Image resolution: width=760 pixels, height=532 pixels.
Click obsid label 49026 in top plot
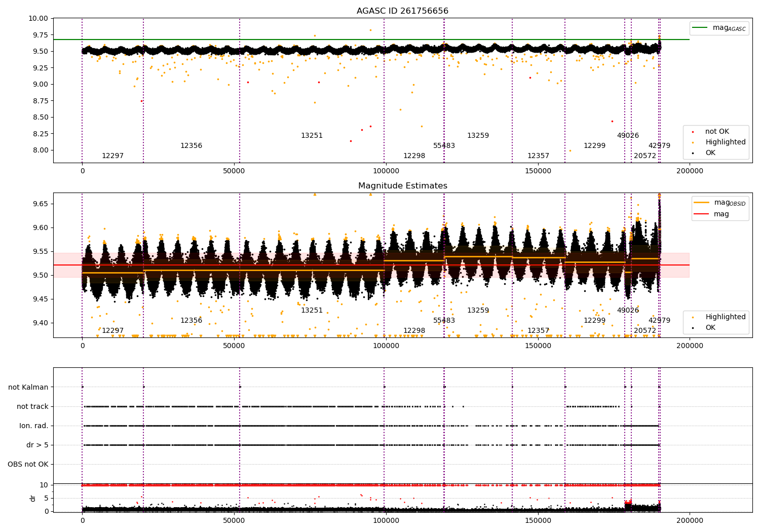(x=628, y=136)
